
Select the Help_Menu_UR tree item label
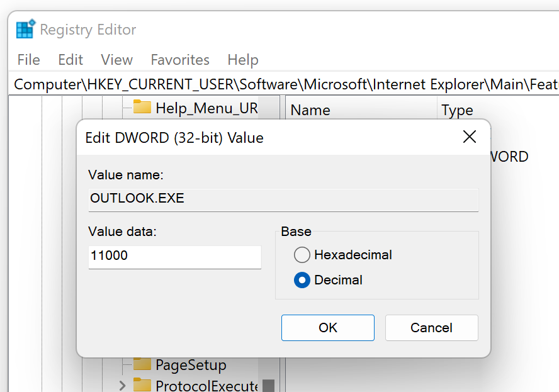coord(206,108)
